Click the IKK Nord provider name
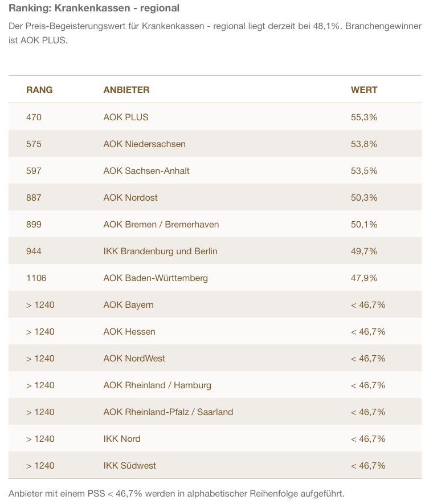 (x=122, y=439)
